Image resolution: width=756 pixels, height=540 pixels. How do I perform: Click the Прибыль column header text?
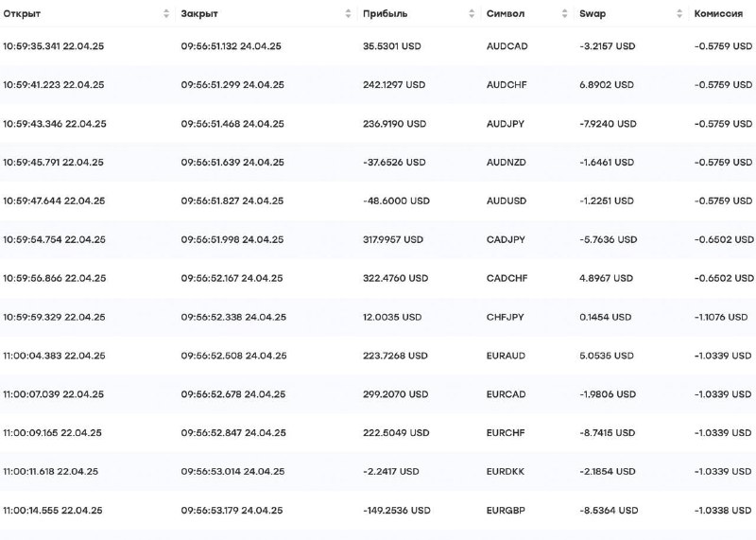click(x=386, y=14)
